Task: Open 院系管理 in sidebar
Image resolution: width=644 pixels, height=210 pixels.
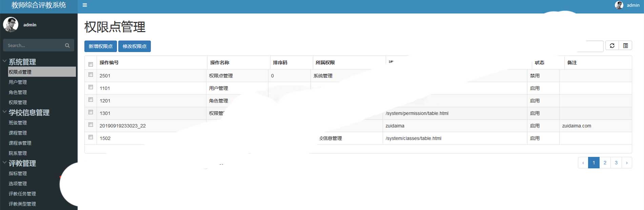Action: tap(18, 153)
